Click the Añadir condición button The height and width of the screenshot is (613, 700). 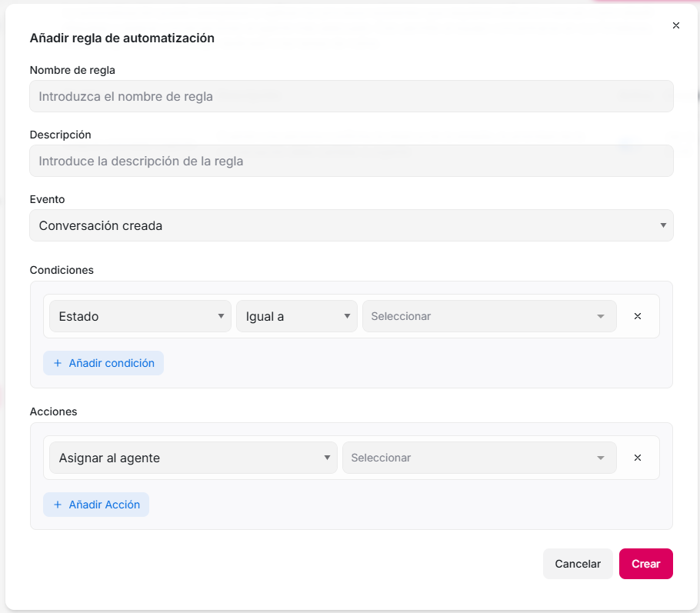coord(104,363)
